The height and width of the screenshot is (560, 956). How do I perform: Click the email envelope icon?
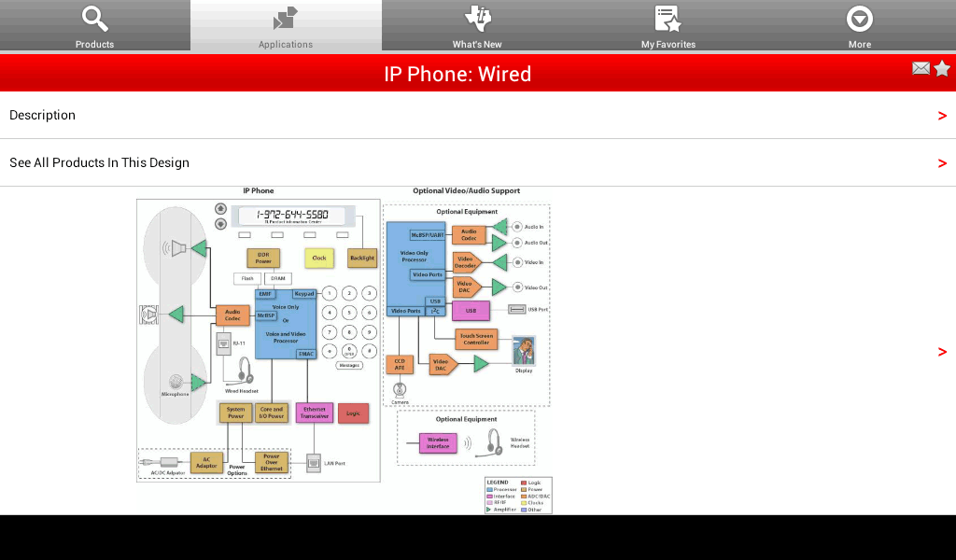[x=921, y=68]
